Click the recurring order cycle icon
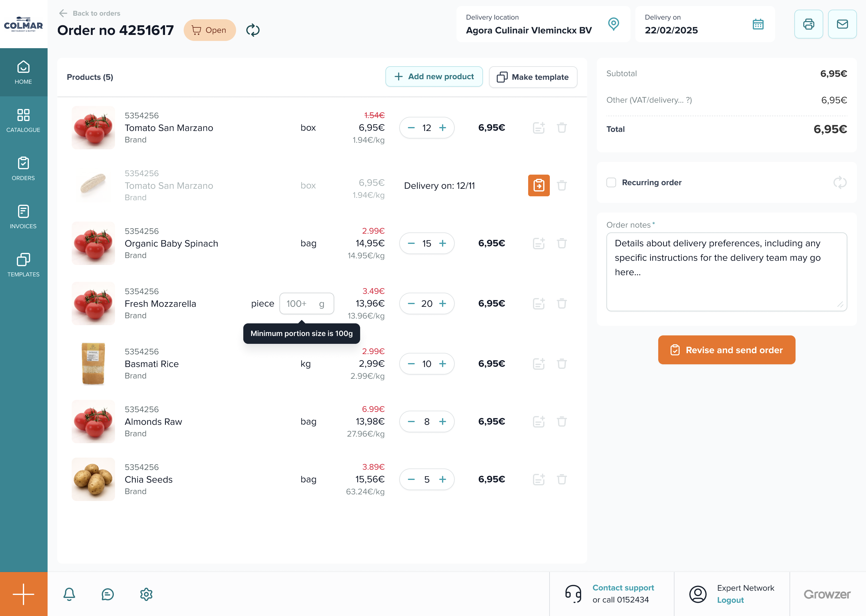 (x=840, y=182)
